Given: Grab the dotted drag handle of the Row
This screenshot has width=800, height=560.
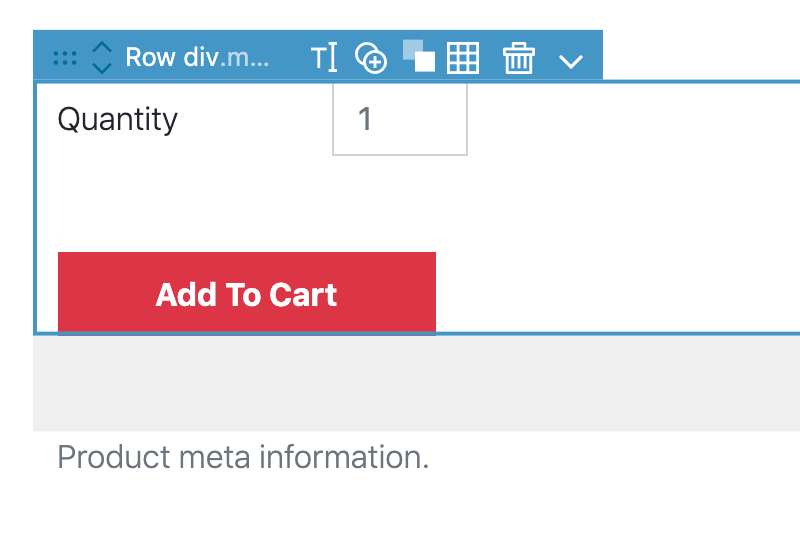Looking at the screenshot, I should 65,58.
